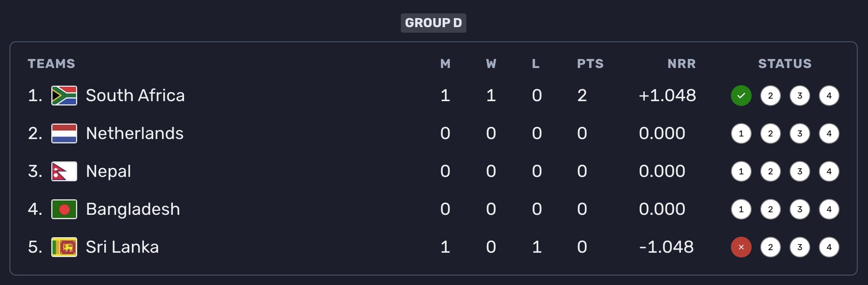Open the Bangladesh team name link
The image size is (868, 285).
(x=133, y=209)
